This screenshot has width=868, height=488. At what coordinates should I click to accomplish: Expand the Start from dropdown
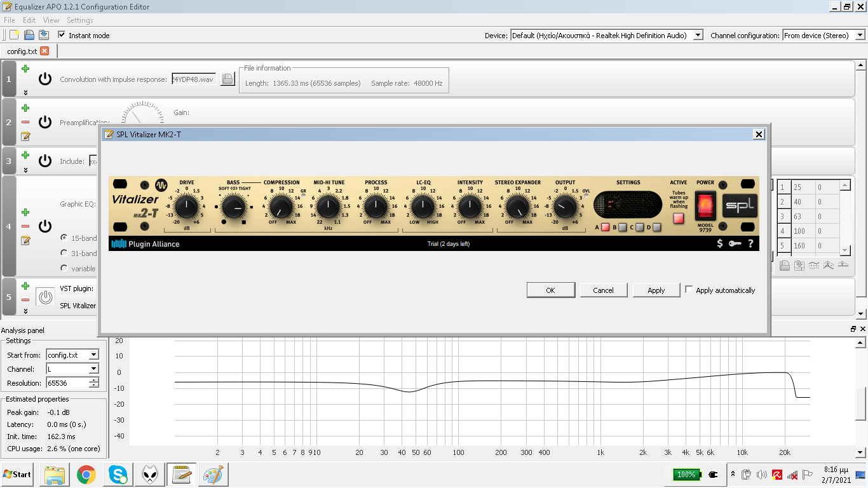(x=93, y=355)
